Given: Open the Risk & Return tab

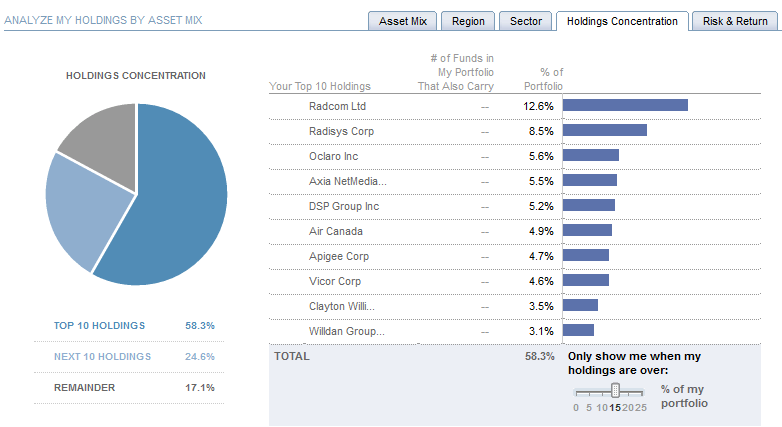Looking at the screenshot, I should 735,21.
